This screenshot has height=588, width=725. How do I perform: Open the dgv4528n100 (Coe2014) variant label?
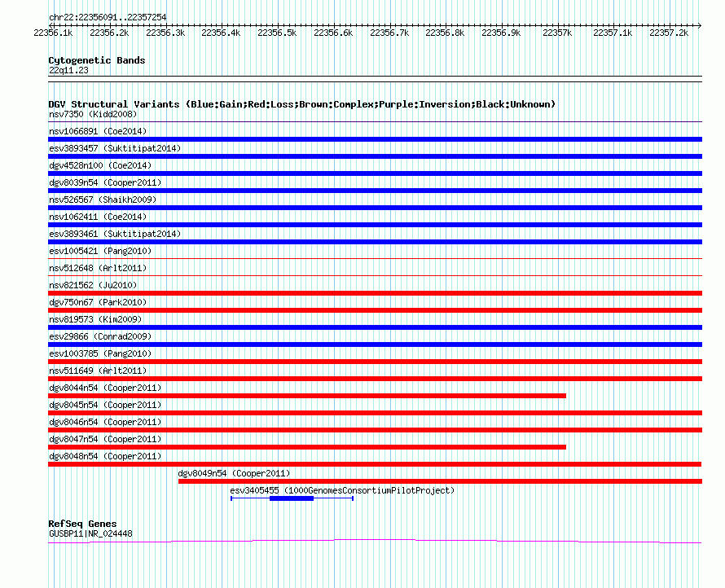(x=100, y=165)
